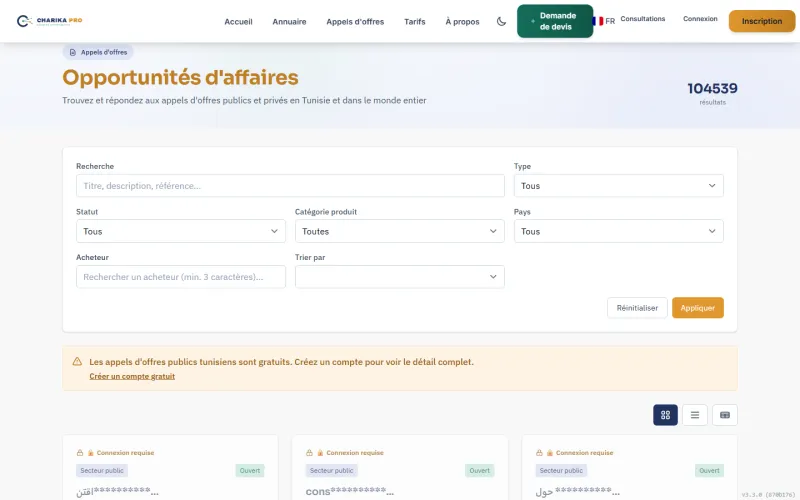The height and width of the screenshot is (500, 800).
Task: Apply filters with Appliquer button
Action: coord(697,308)
